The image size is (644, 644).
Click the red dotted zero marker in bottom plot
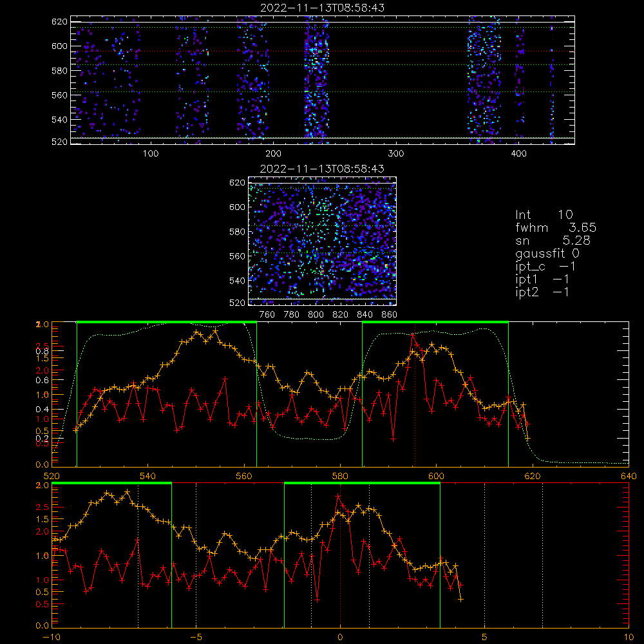click(340, 555)
